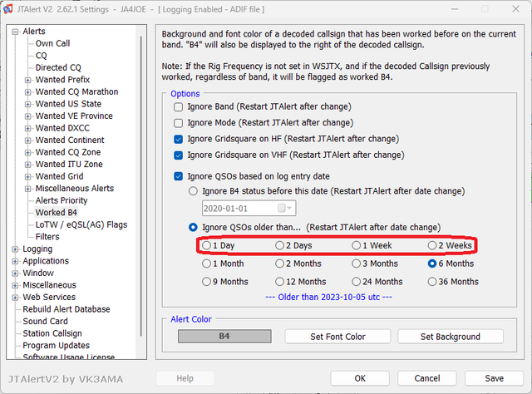Click the Help button
This screenshot has width=532, height=394.
pos(185,378)
